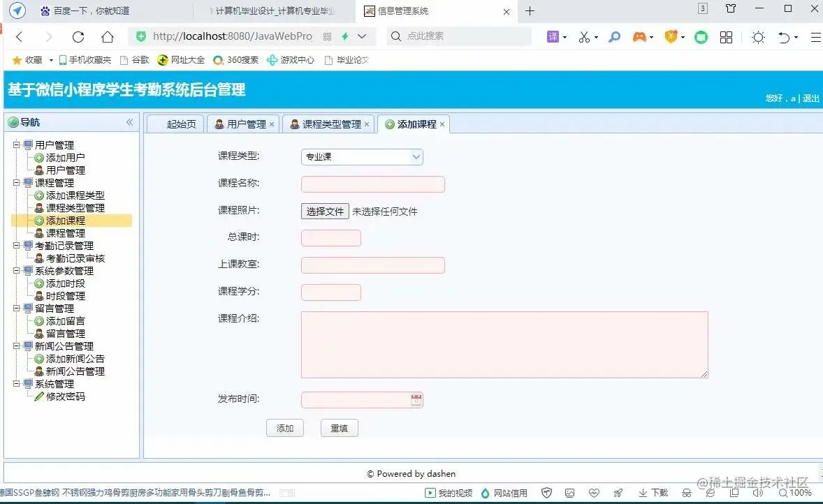Open 留言管理 leaf under 留言管理 node
The height and width of the screenshot is (504, 823).
(65, 334)
